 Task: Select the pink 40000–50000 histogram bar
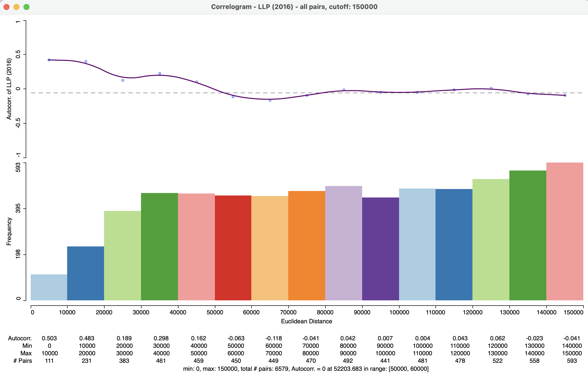click(196, 247)
